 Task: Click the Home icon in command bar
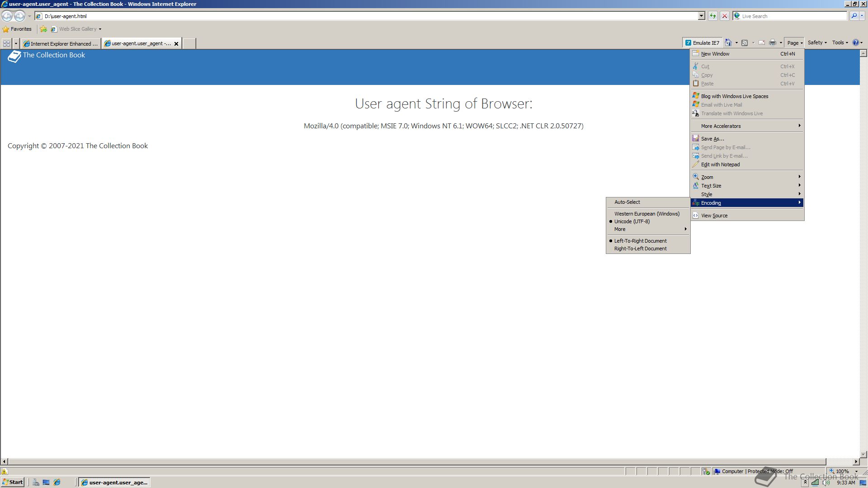pos(728,43)
